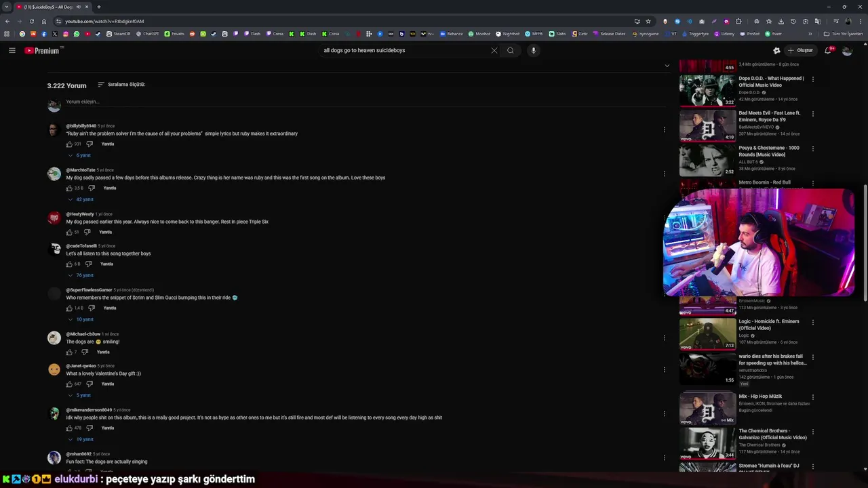868x488 pixels.
Task: Open menu for Dope D.O.D. video
Action: pyautogui.click(x=812, y=79)
